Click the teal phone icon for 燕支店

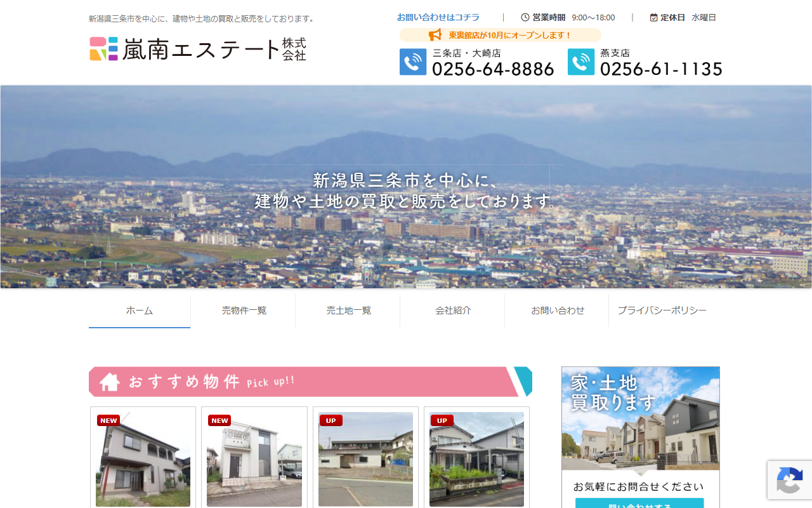pyautogui.click(x=581, y=62)
